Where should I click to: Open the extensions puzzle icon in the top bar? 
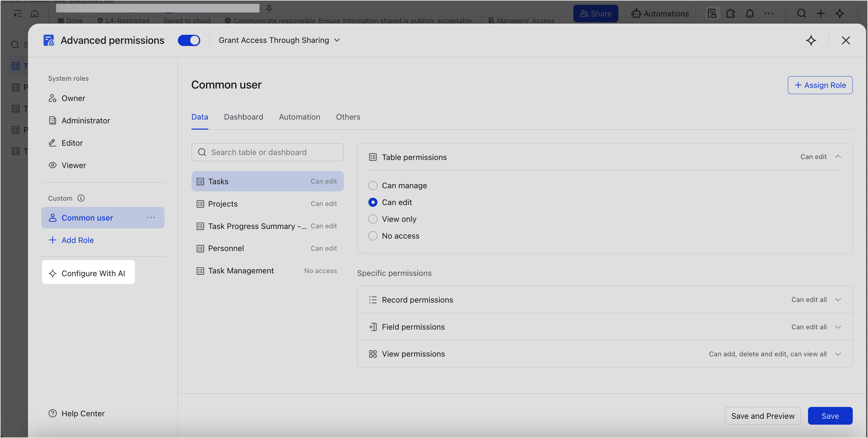click(x=731, y=13)
